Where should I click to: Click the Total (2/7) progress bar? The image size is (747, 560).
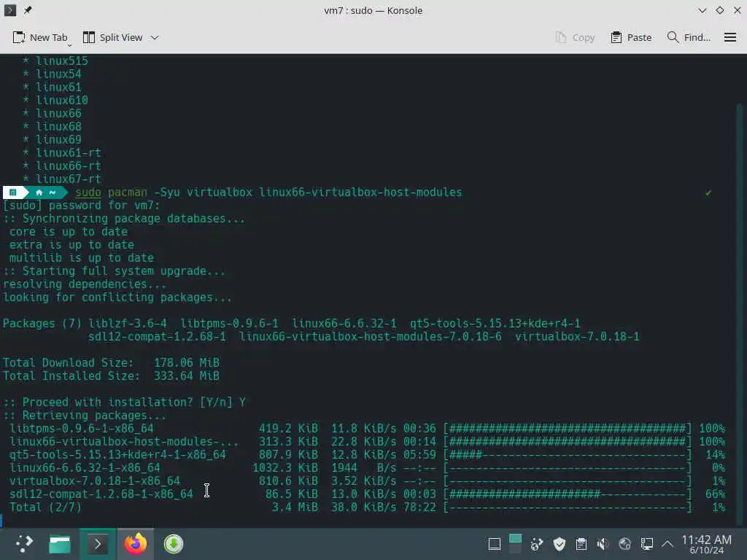[568, 507]
